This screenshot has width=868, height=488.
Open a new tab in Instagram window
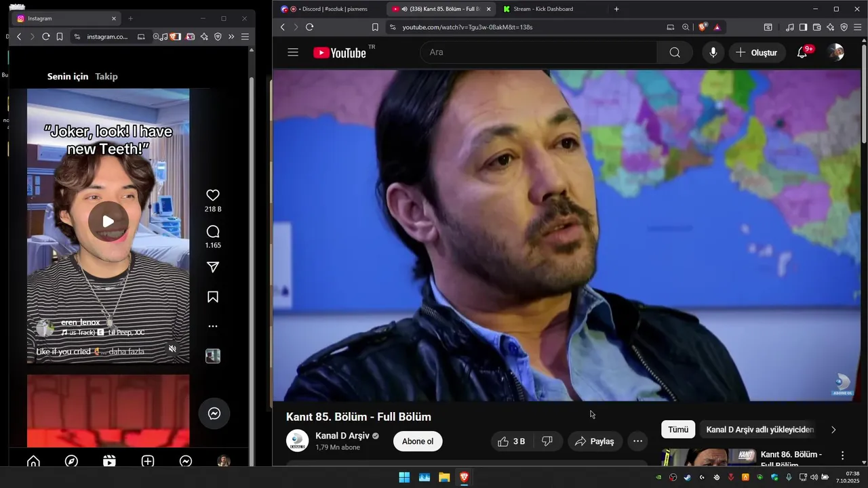(x=130, y=18)
